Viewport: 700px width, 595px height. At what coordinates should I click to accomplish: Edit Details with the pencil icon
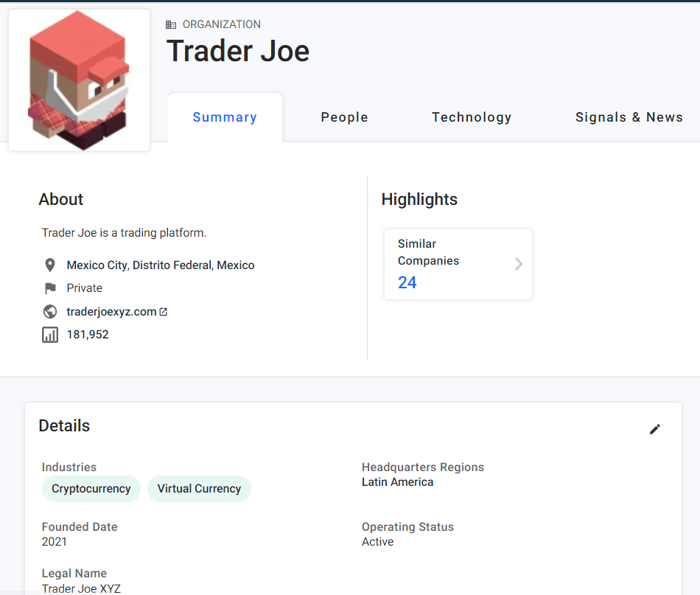pos(654,429)
